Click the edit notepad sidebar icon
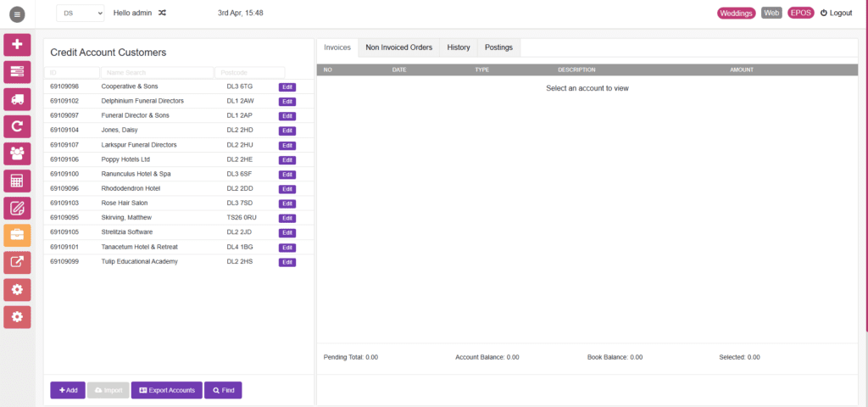Image resolution: width=868 pixels, height=407 pixels. tap(17, 209)
